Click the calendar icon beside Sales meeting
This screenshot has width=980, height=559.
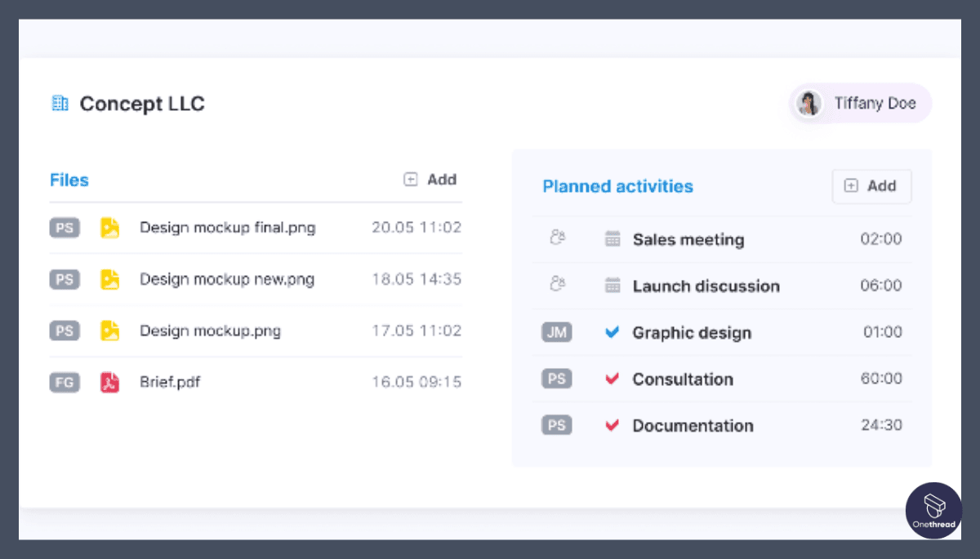(x=612, y=239)
